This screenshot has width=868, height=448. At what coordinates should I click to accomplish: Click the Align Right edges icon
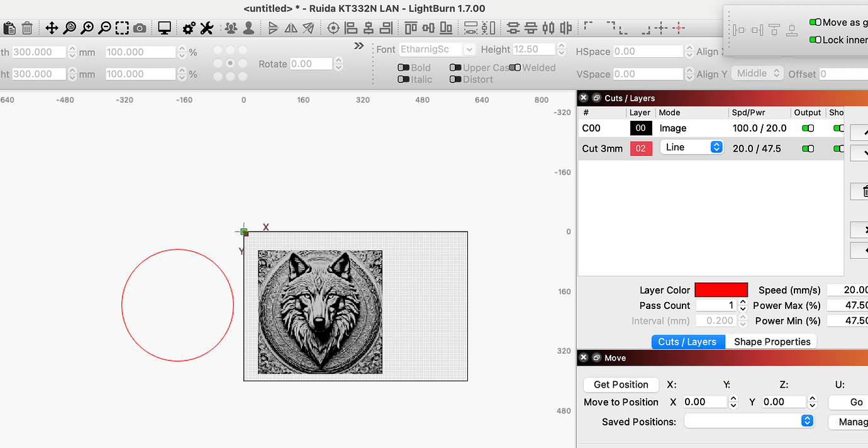(386, 28)
